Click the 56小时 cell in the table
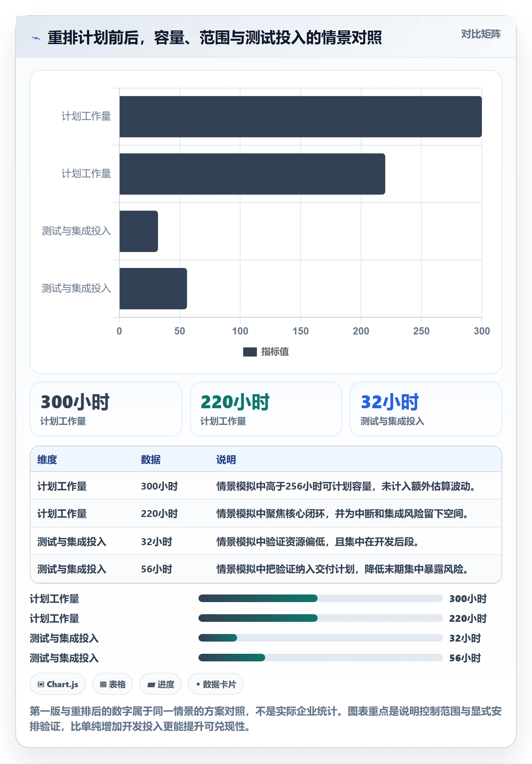This screenshot has height=764, width=532. [x=157, y=569]
